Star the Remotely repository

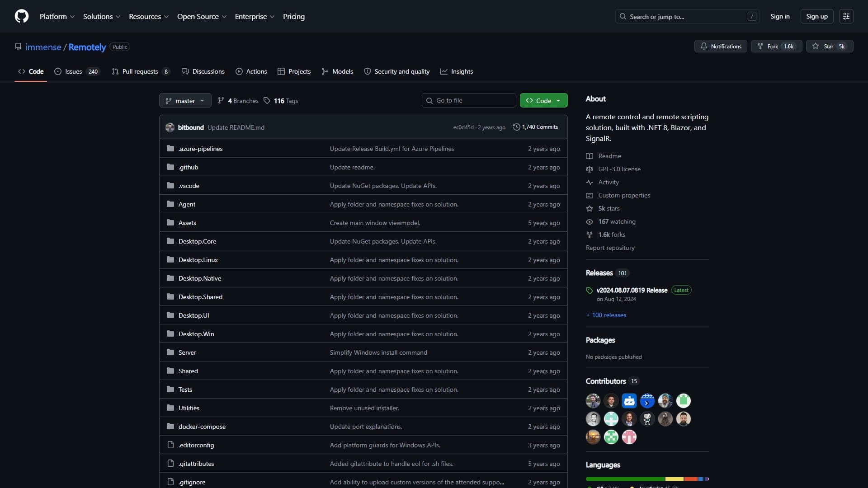click(829, 46)
